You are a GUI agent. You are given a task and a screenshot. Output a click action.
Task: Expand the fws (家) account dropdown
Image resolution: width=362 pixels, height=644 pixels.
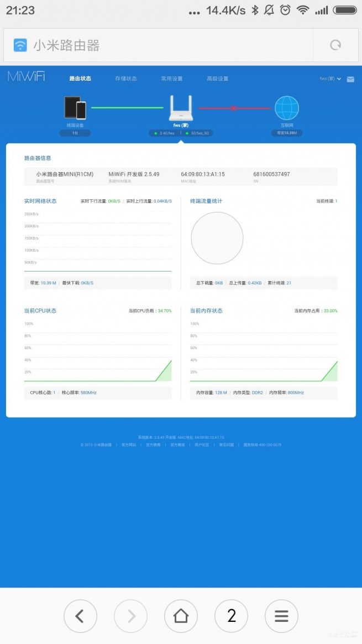(x=330, y=79)
